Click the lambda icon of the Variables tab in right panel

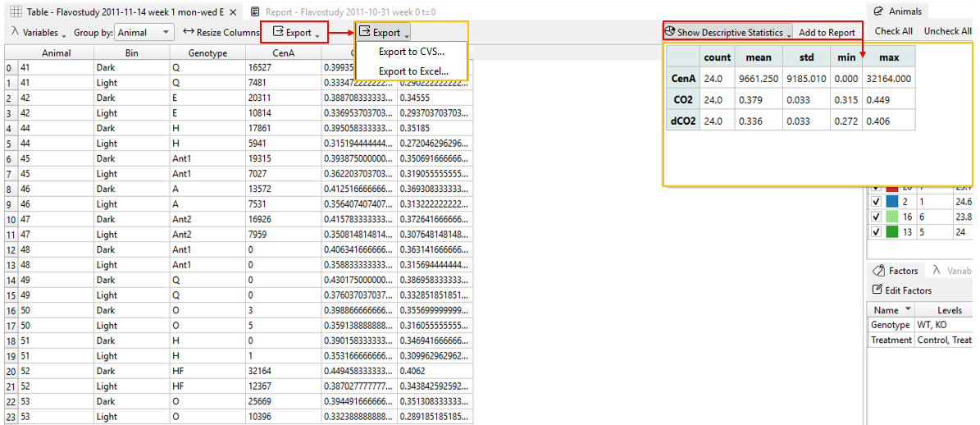click(x=937, y=270)
